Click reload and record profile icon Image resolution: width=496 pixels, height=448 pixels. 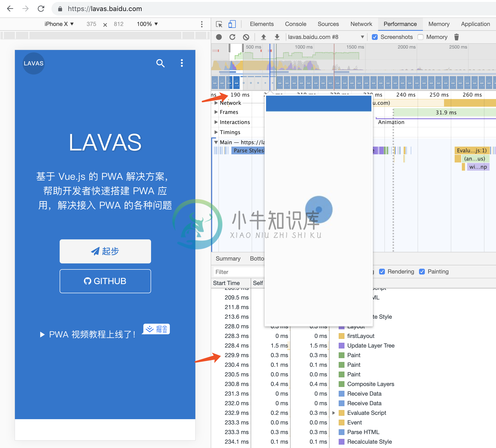232,37
